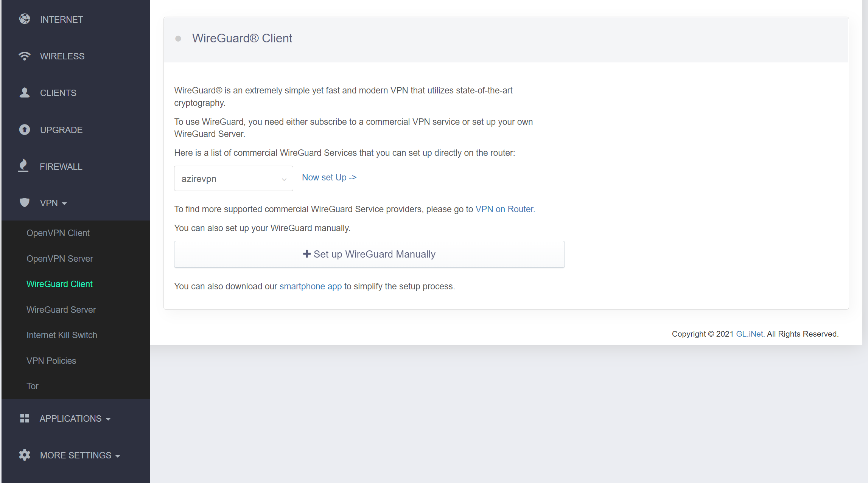Click the More Settings gear icon
The height and width of the screenshot is (483, 868).
pos(25,455)
